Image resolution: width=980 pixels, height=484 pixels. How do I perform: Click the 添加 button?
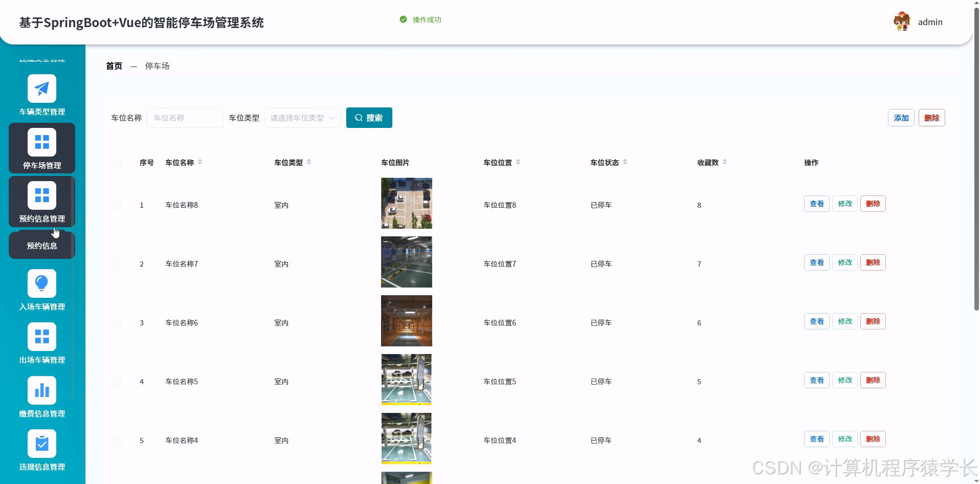[901, 118]
